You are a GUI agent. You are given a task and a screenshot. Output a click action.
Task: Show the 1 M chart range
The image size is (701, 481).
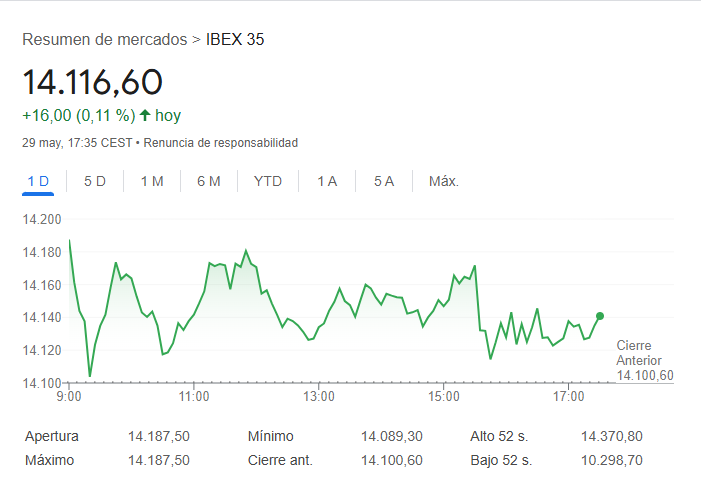point(152,181)
